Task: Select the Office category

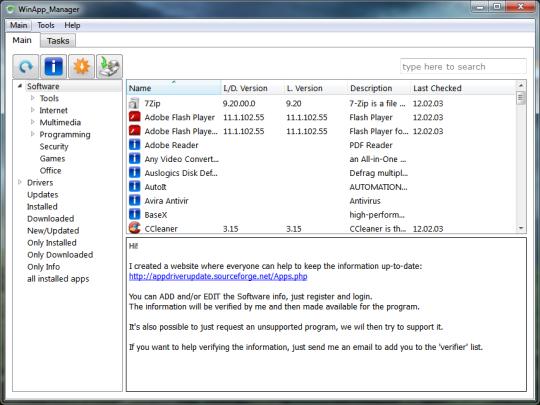Action: coord(50,170)
